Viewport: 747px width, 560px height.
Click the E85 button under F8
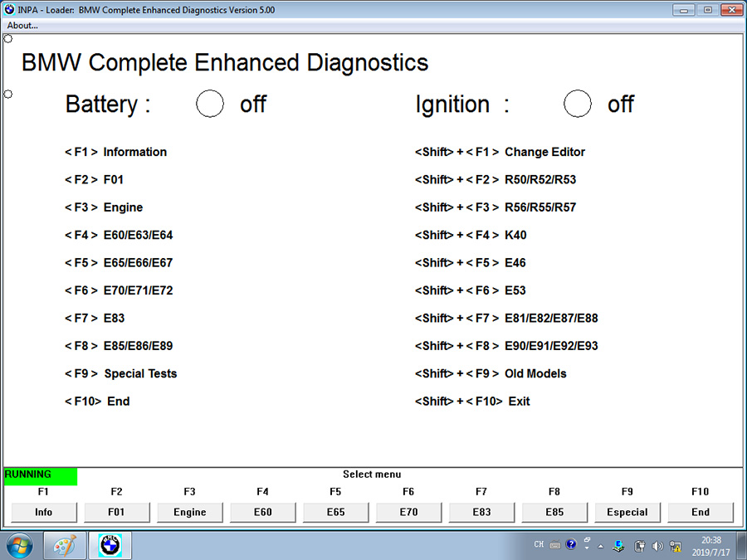click(554, 513)
